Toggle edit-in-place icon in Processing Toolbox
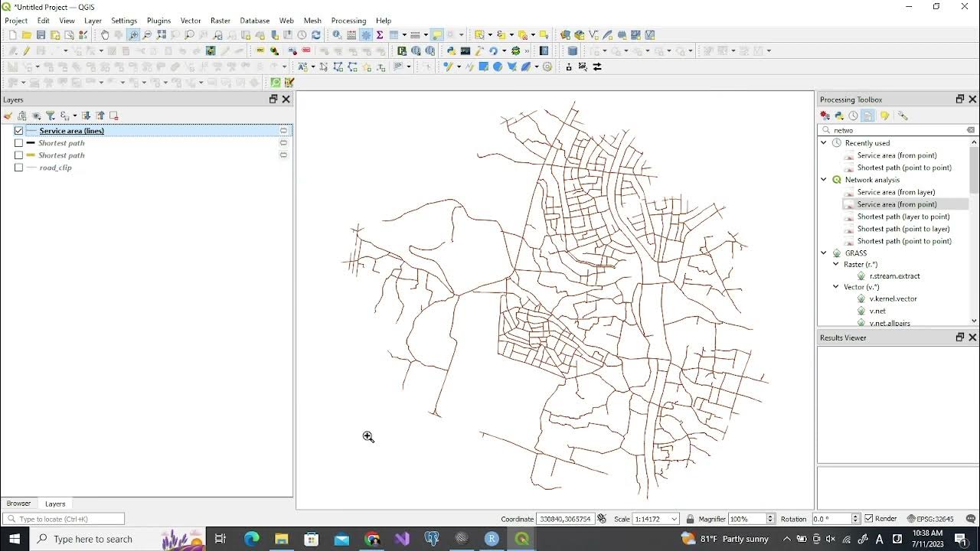Screen dimensions: 980x551 pos(884,116)
